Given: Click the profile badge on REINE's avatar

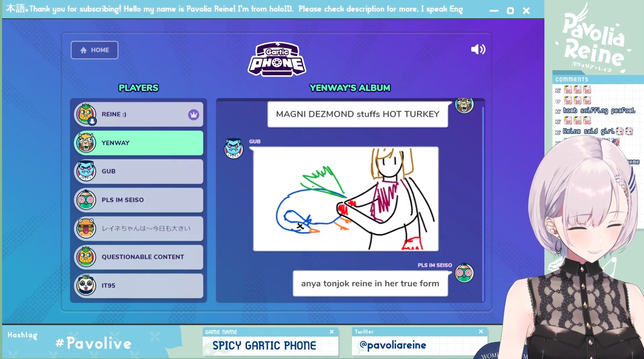Looking at the screenshot, I should pos(92,121).
